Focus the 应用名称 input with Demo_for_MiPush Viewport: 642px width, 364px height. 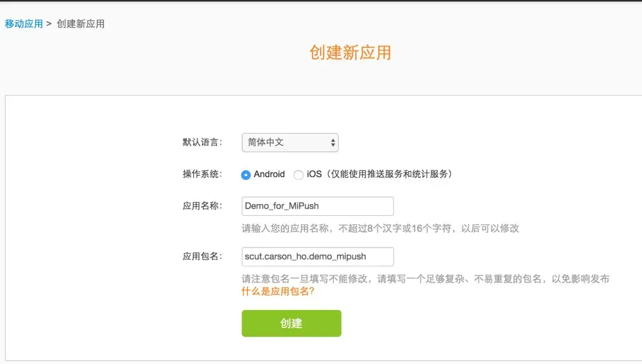[317, 206]
